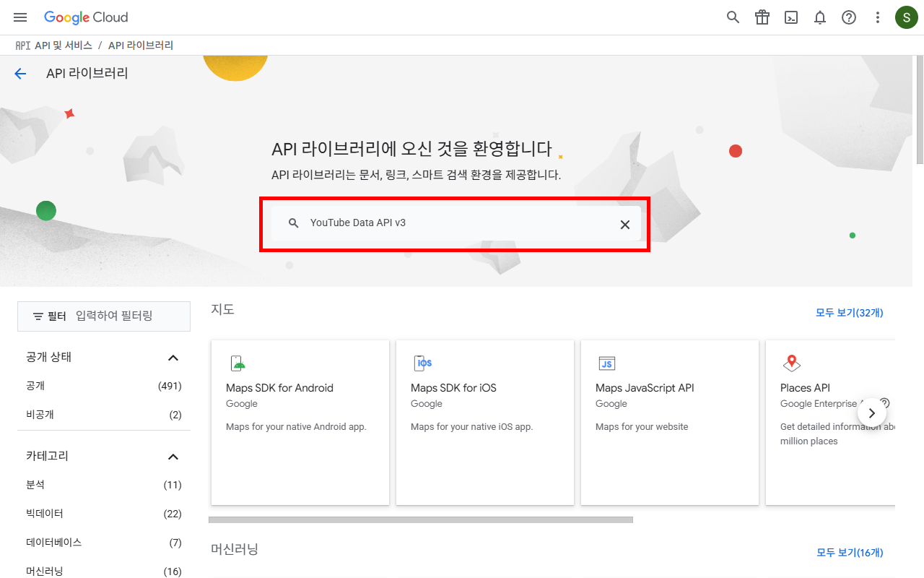The height and width of the screenshot is (578, 924).
Task: Select the 머신러닝 category filter
Action: 104,571
